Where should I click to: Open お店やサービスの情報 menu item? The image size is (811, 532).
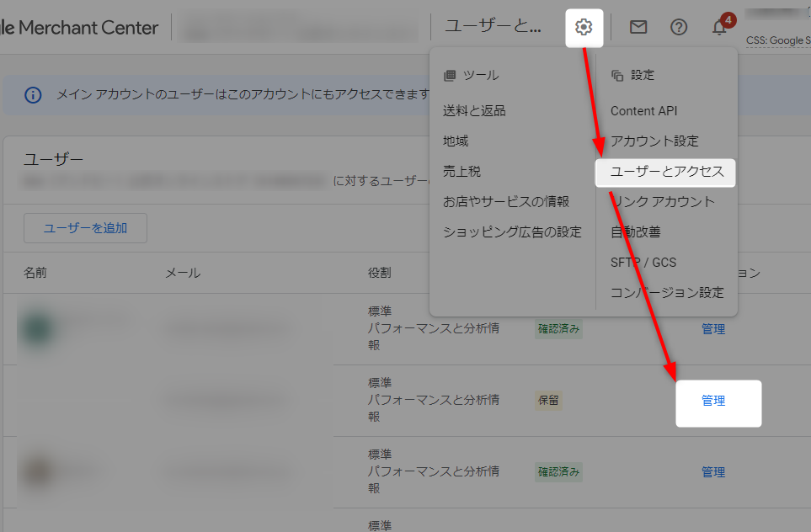[x=506, y=202]
